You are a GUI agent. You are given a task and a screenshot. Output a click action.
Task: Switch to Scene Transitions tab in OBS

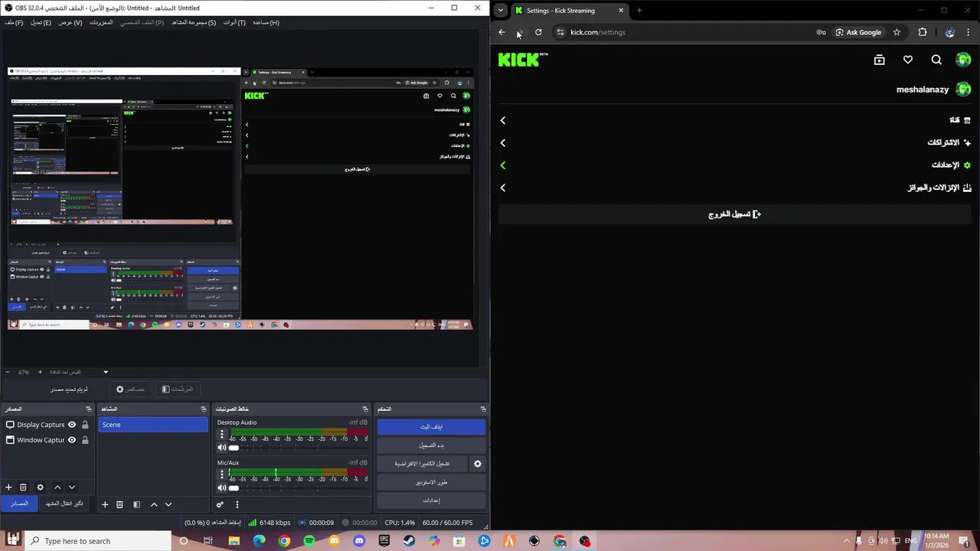point(64,504)
